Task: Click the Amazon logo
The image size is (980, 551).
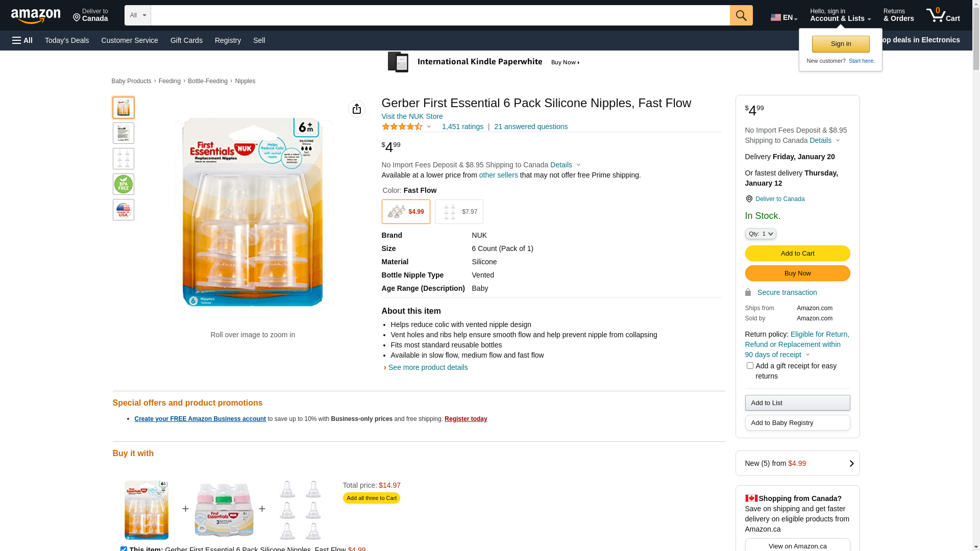Action: click(36, 16)
